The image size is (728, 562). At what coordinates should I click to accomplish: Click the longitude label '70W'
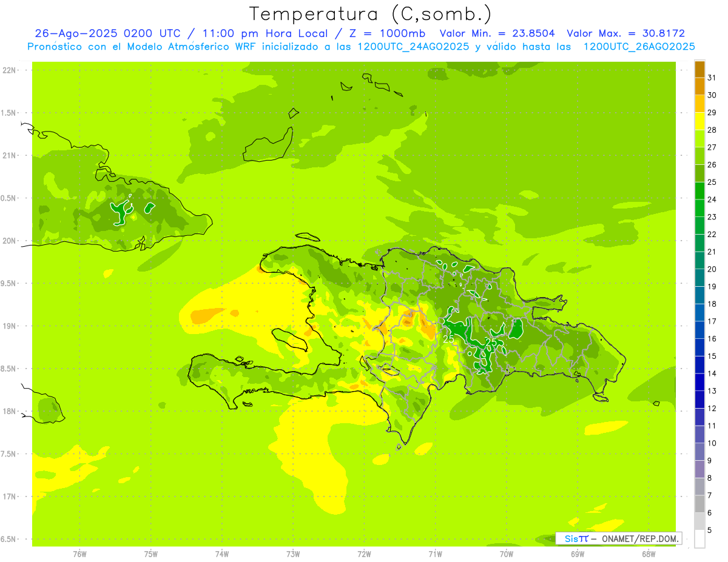coord(507,554)
